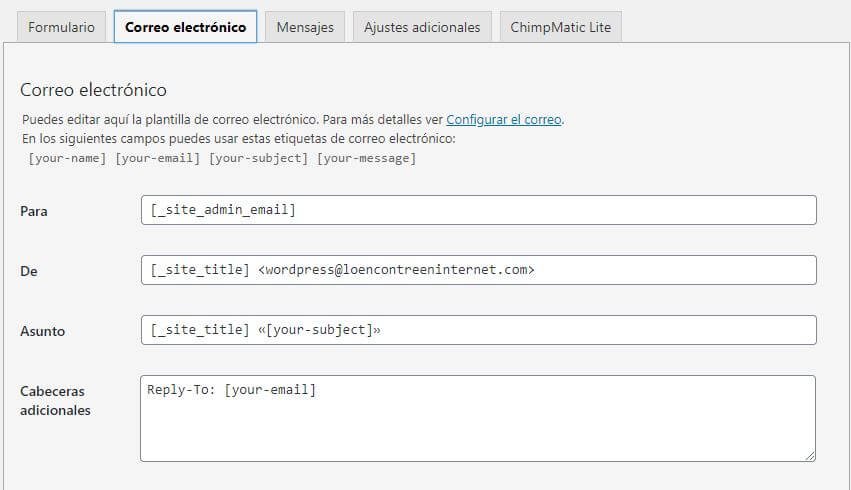Click the [your-name] mail tag
This screenshot has height=490, width=851.
coord(67,158)
